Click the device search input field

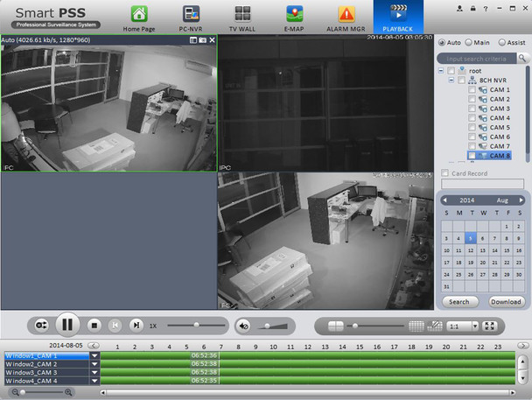[x=476, y=59]
